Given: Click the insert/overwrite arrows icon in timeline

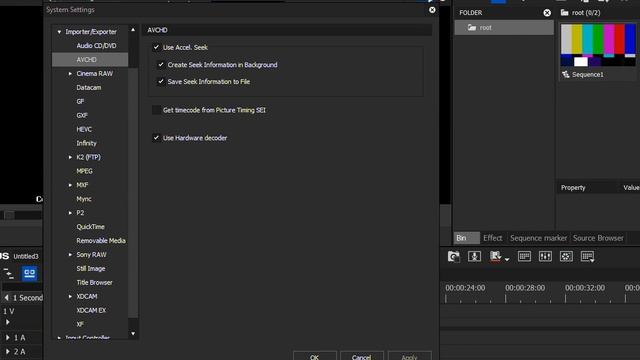Looking at the screenshot, I should point(8,273).
